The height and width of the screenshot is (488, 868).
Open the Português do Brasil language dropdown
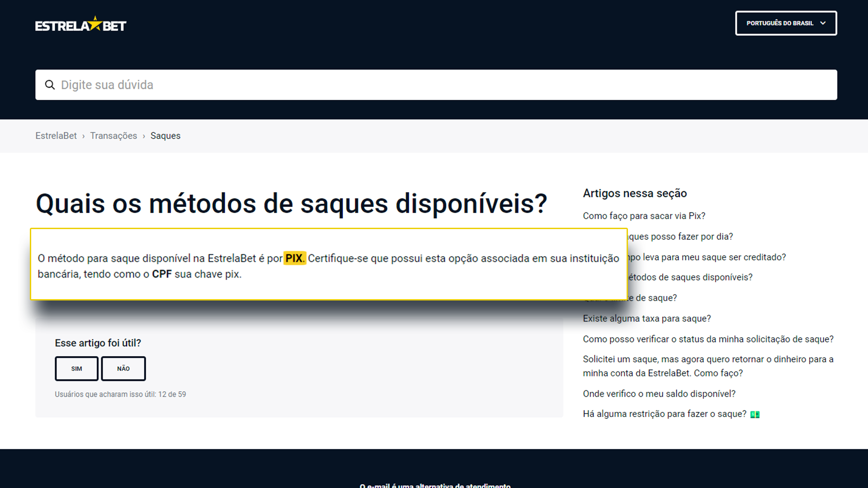[786, 23]
